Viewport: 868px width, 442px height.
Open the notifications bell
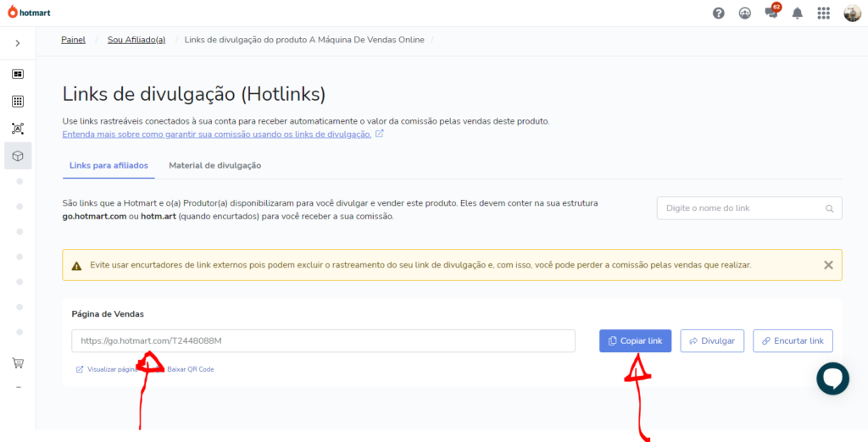coord(797,14)
